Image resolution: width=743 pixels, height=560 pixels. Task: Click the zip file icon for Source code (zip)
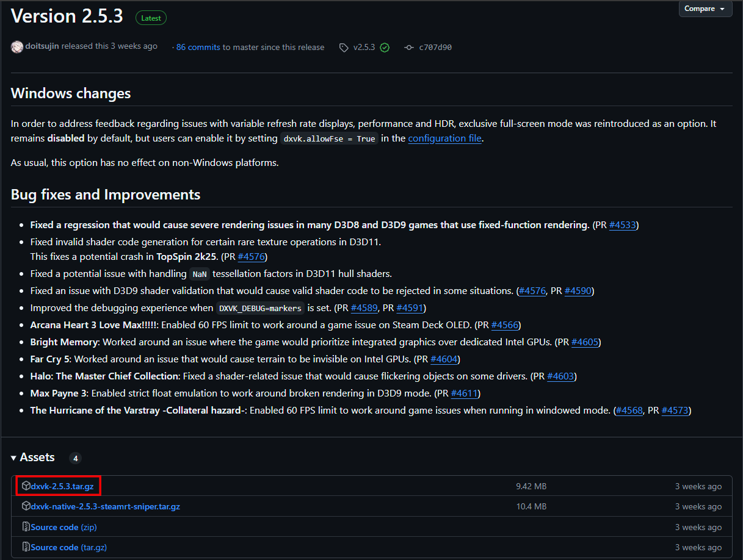click(x=26, y=527)
